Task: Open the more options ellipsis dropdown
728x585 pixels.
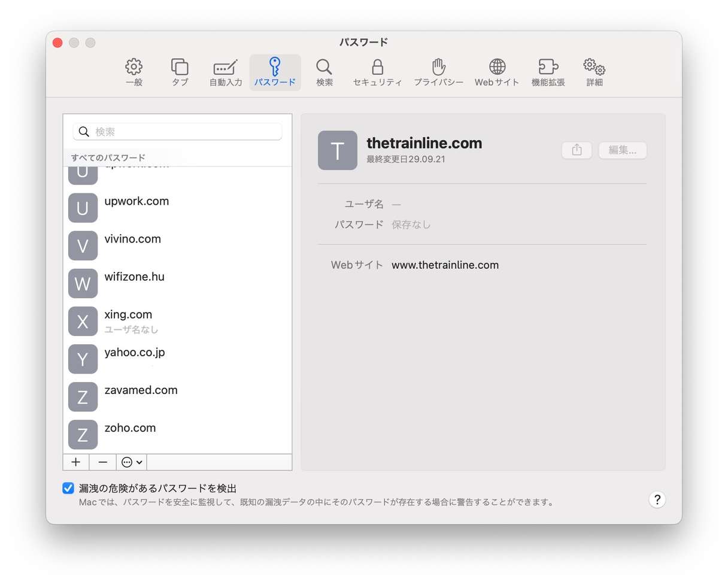Action: tap(132, 462)
